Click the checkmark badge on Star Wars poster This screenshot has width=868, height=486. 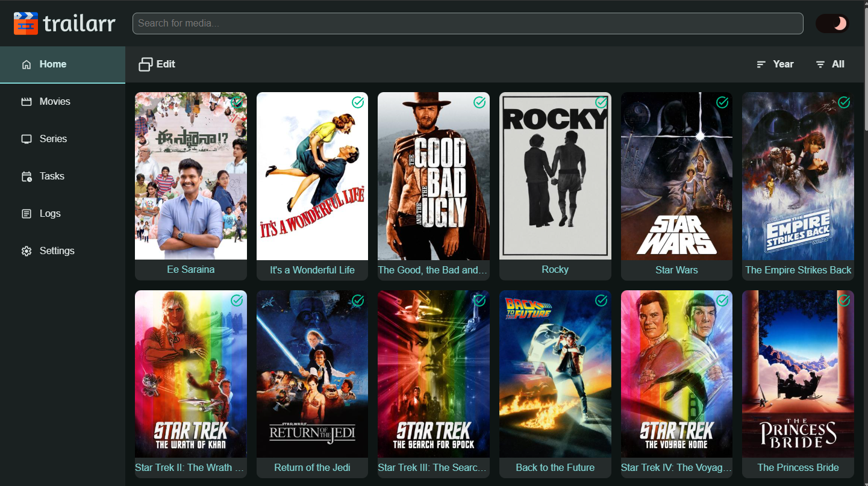722,102
